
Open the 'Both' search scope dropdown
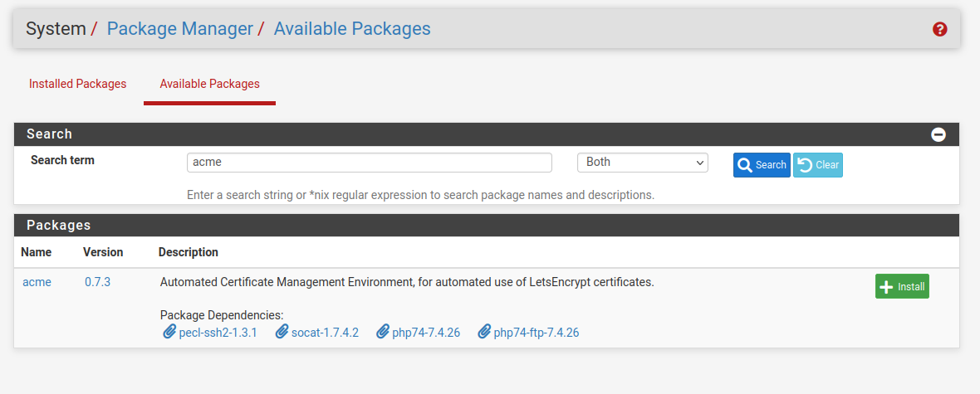pos(642,163)
